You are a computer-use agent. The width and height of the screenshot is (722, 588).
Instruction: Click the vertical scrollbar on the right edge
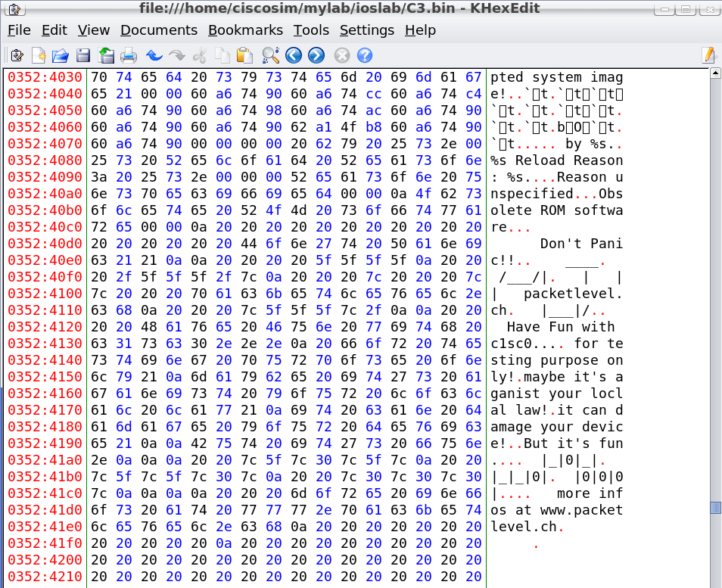(x=716, y=325)
